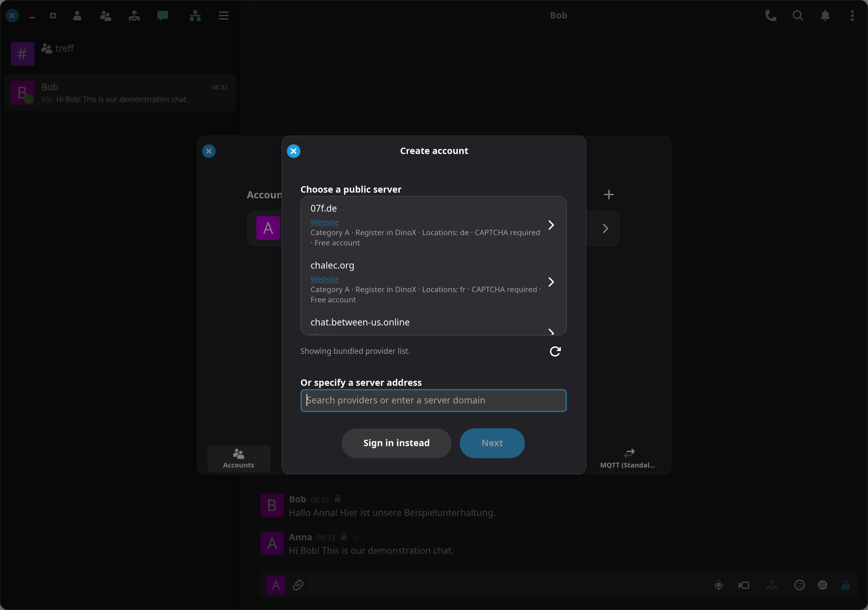Focus the server address search field
This screenshot has width=868, height=610.
click(433, 400)
